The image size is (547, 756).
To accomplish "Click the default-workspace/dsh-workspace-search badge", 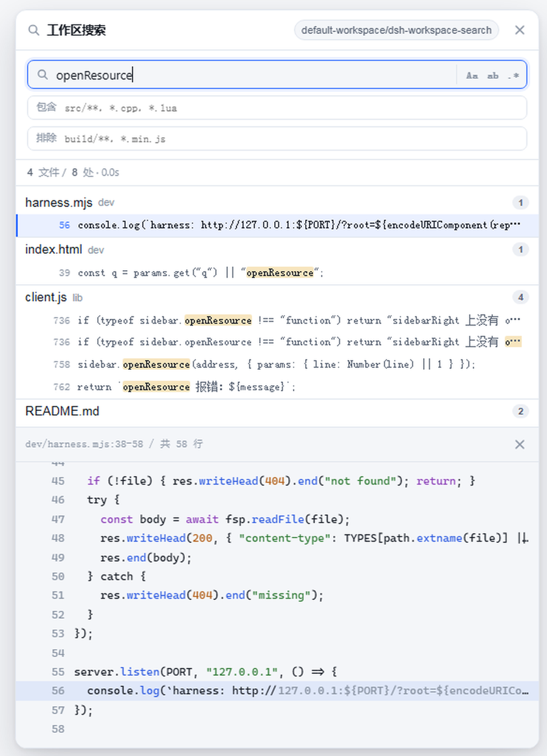I will [396, 30].
